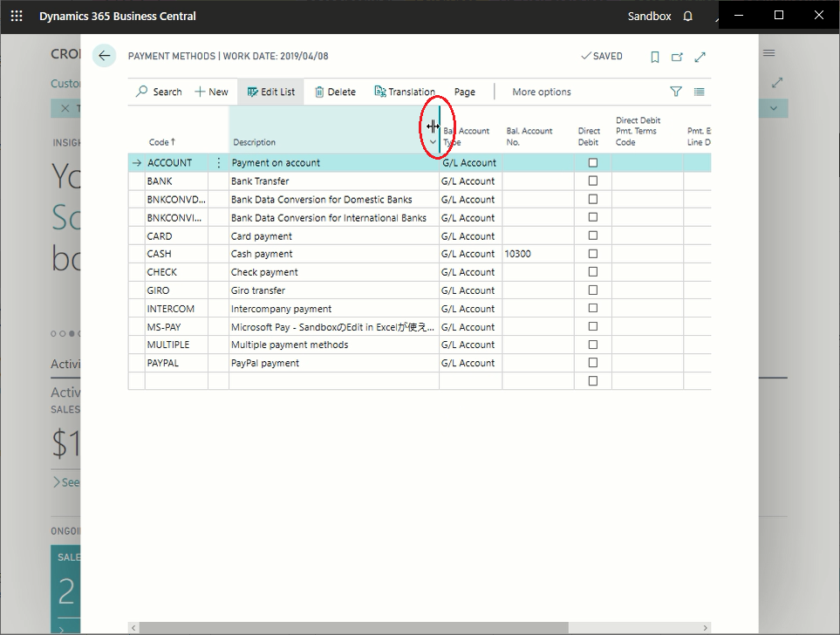This screenshot has height=635, width=840.
Task: Delete the selected payment method
Action: pyautogui.click(x=335, y=92)
